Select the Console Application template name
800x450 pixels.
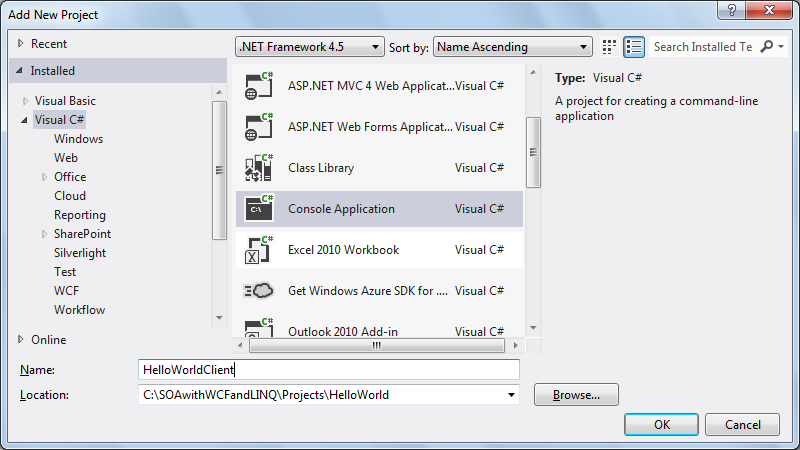(341, 209)
